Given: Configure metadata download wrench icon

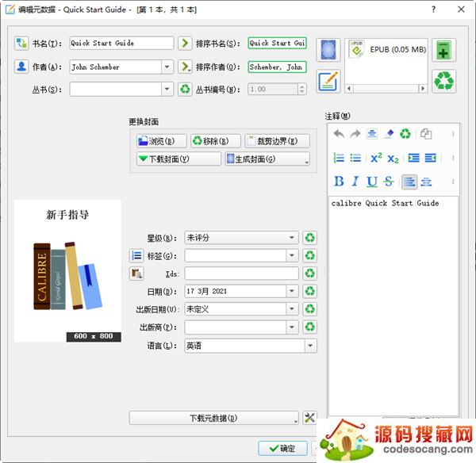Looking at the screenshot, I should tap(309, 418).
